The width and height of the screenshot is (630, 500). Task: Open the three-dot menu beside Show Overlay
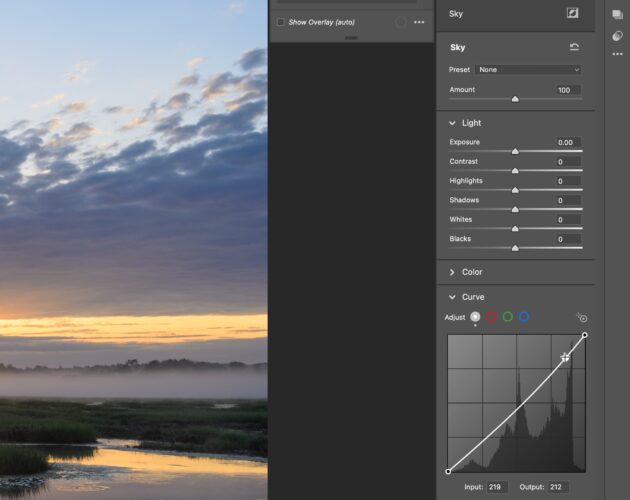coord(419,22)
